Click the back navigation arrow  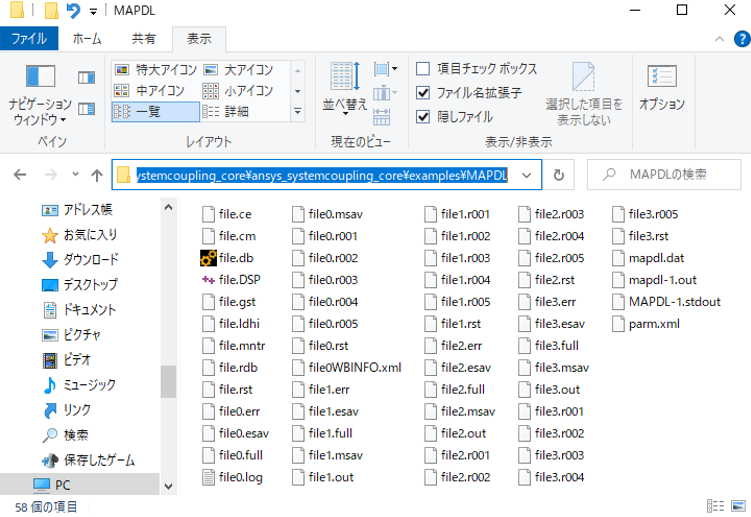[x=20, y=175]
